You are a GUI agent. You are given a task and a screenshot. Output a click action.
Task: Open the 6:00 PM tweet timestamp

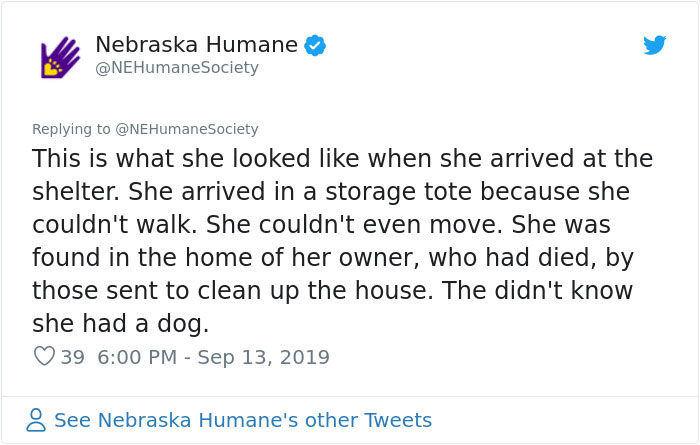[137, 357]
